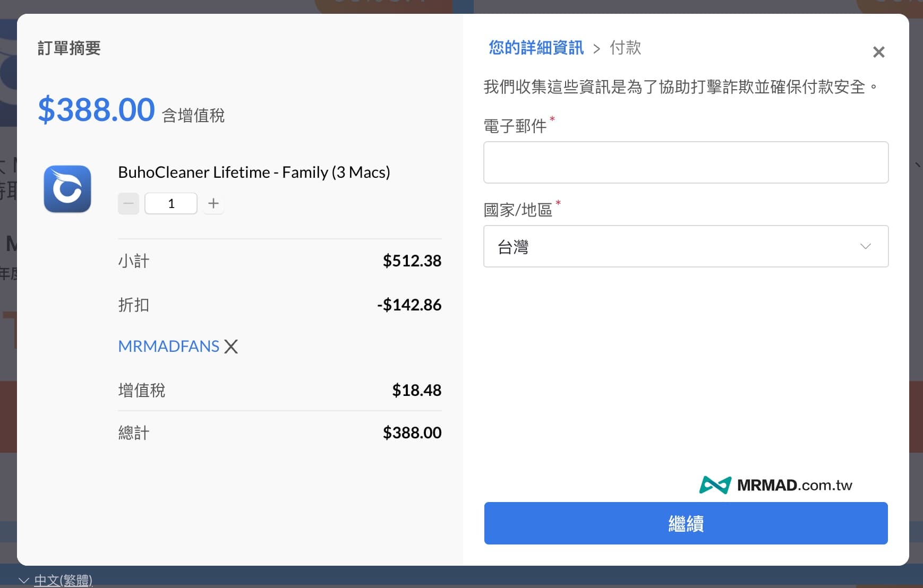Go to the 付款 payment step
The width and height of the screenshot is (923, 588).
625,48
